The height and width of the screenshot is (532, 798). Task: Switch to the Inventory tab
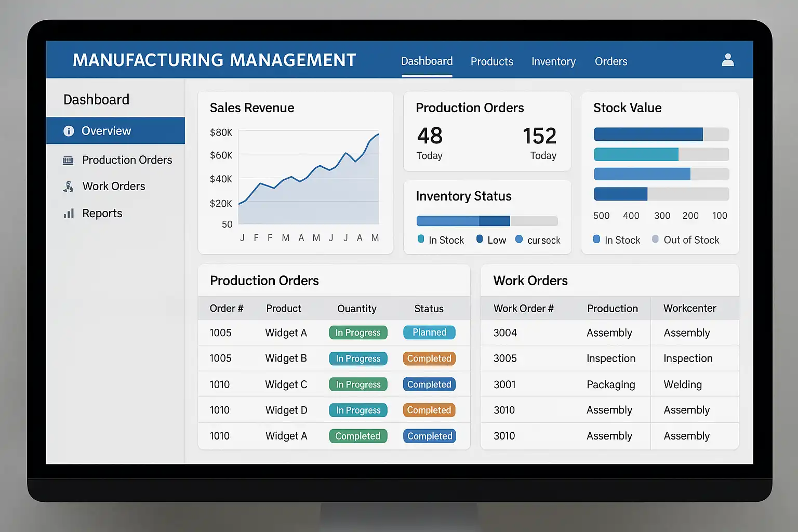pyautogui.click(x=553, y=61)
